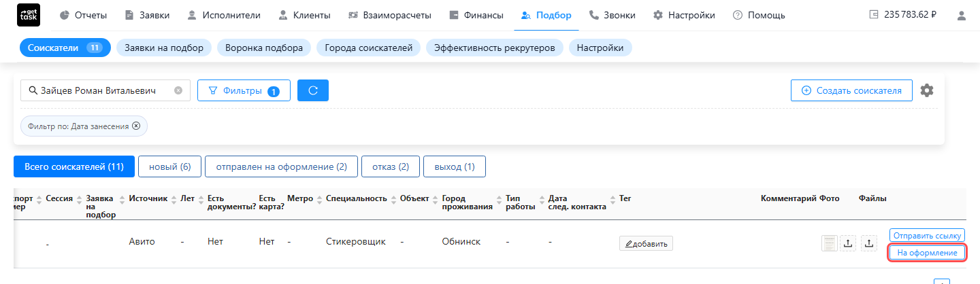Select the Соискатели tab

pyautogui.click(x=65, y=48)
